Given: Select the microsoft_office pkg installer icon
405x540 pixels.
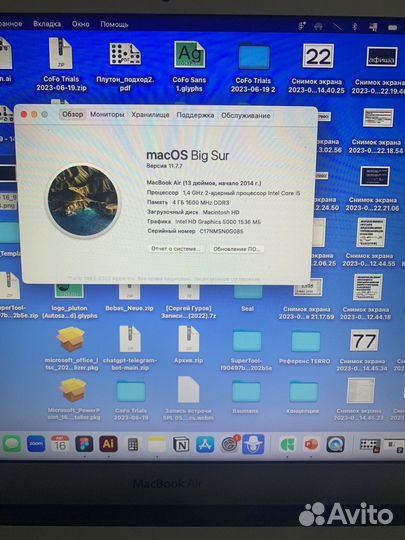Looking at the screenshot, I should click(71, 339).
